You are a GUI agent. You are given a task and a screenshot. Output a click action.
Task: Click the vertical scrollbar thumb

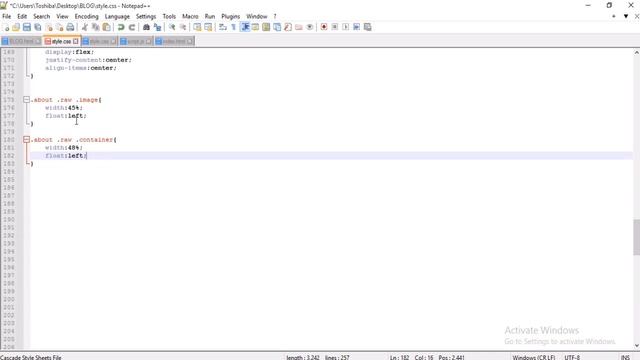(x=636, y=237)
